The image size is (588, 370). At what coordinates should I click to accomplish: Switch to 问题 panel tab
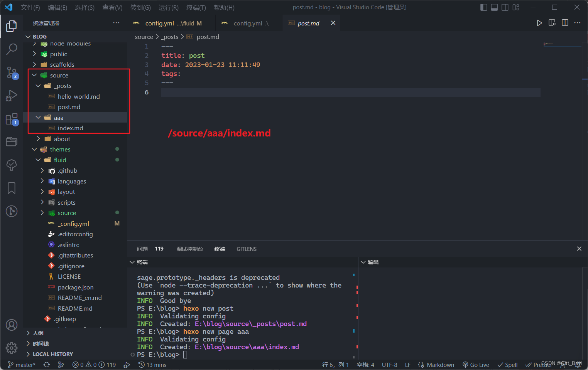[x=142, y=249]
